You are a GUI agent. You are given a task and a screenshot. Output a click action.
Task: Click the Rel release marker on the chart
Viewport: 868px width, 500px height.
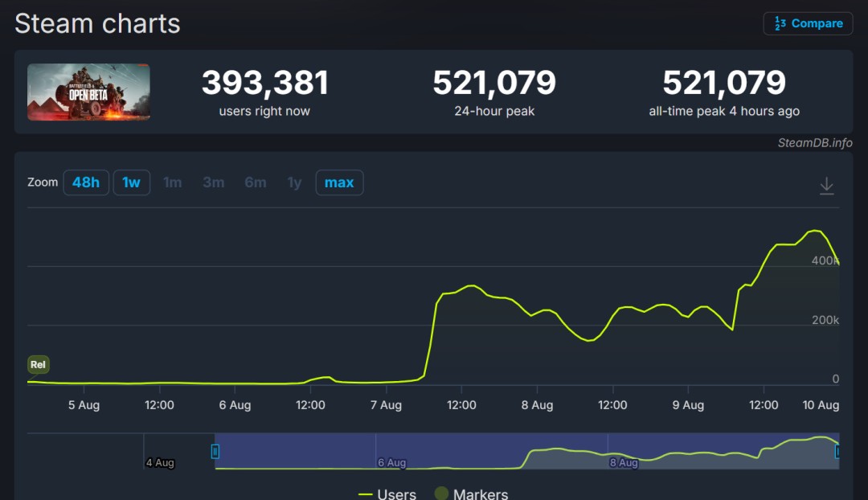(x=38, y=364)
